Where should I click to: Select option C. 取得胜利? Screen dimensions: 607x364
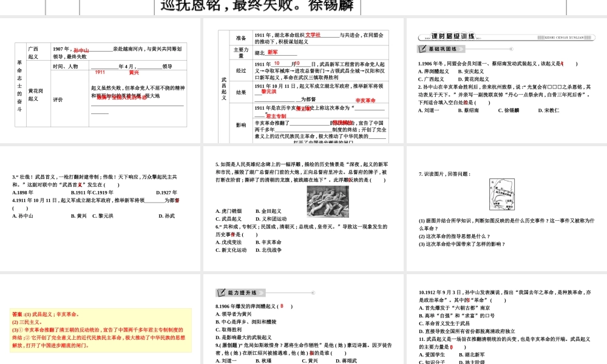(228, 329)
